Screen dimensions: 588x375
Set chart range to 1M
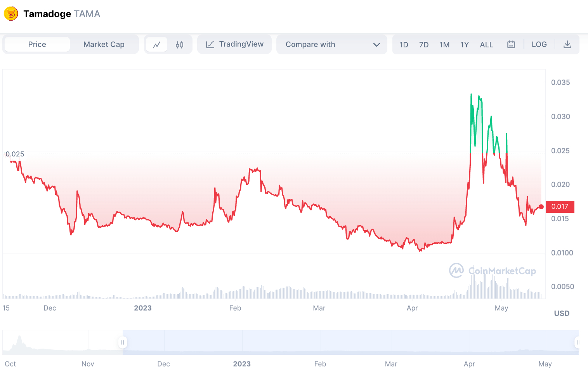tap(444, 45)
